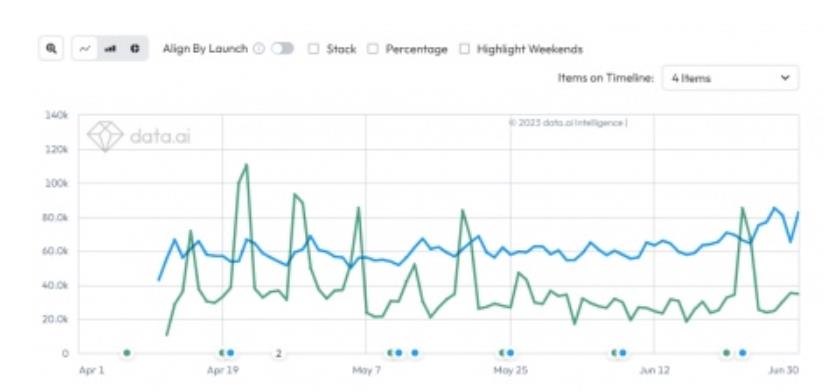Click the Jun 12 date label
The width and height of the screenshot is (824, 392).
(x=654, y=370)
